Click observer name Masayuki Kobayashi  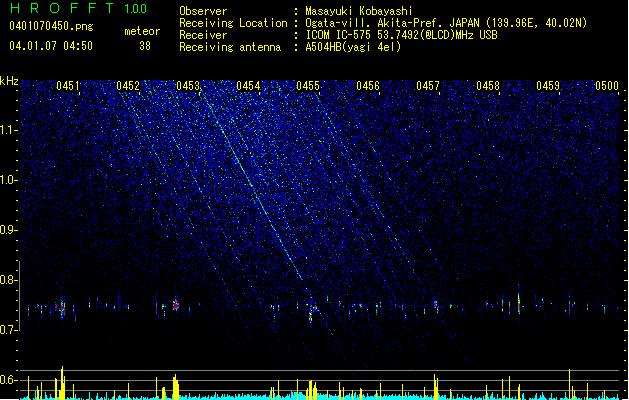coord(359,11)
